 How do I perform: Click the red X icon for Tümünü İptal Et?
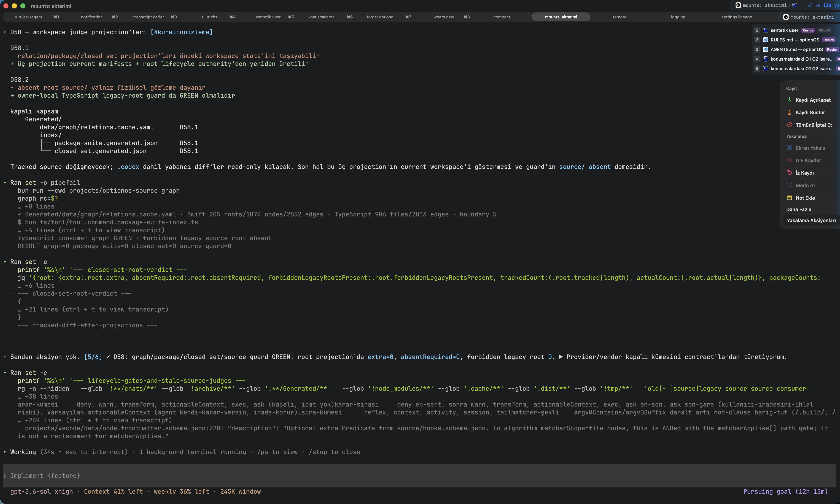click(789, 125)
